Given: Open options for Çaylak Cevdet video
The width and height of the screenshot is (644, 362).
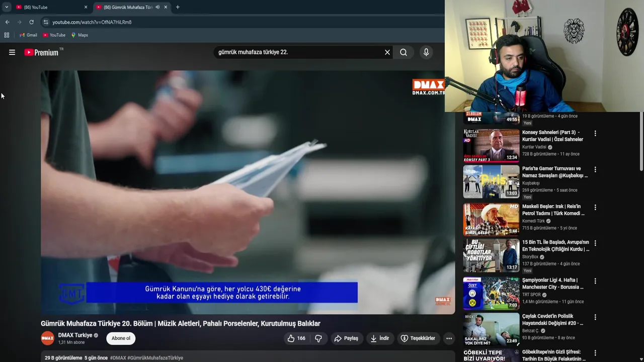Looking at the screenshot, I should click(595, 317).
